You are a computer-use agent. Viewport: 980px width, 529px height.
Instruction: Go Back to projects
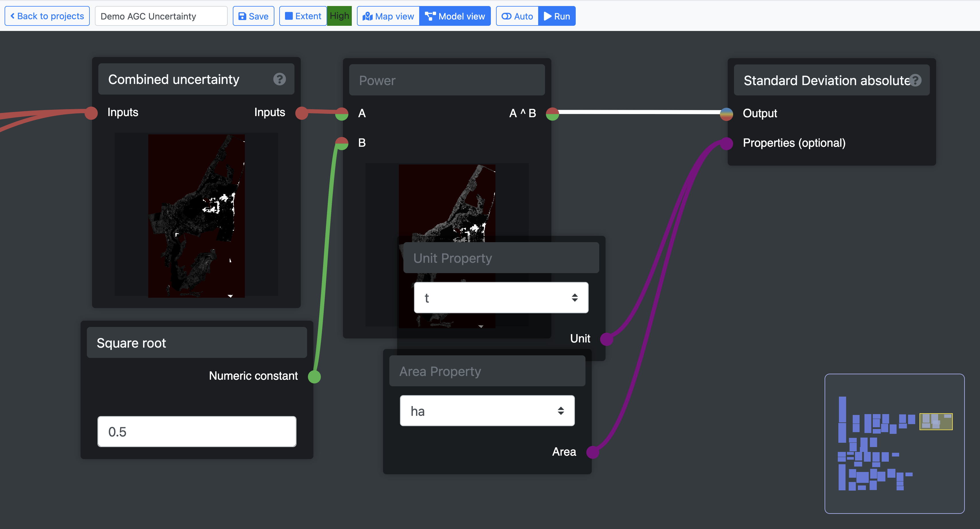pyautogui.click(x=47, y=16)
